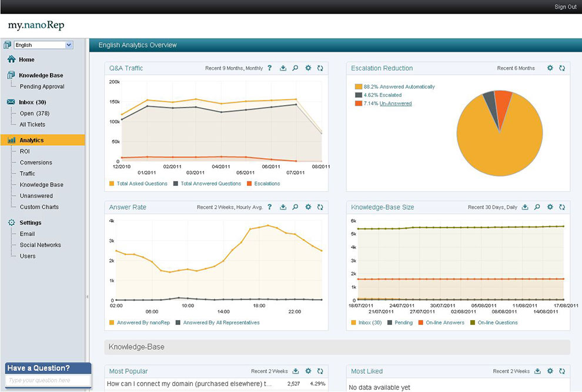Open Escalation Reduction settings gear
The height and width of the screenshot is (392, 582).
[550, 68]
